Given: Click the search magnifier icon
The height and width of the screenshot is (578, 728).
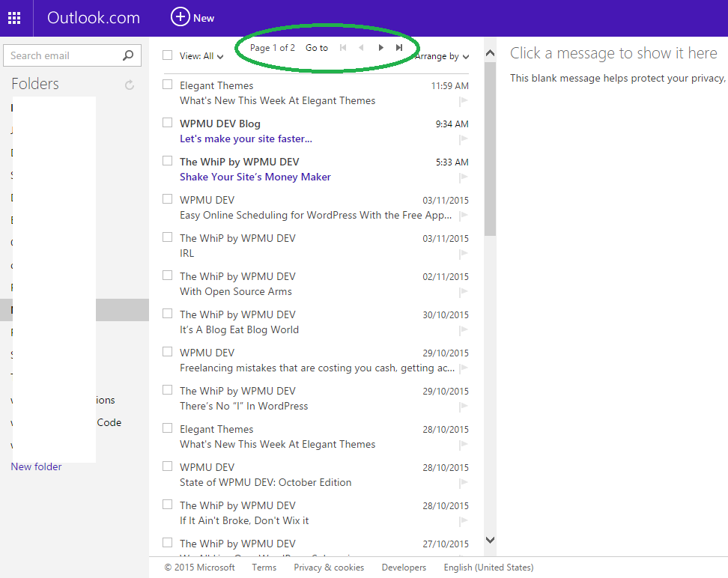Looking at the screenshot, I should tap(130, 55).
